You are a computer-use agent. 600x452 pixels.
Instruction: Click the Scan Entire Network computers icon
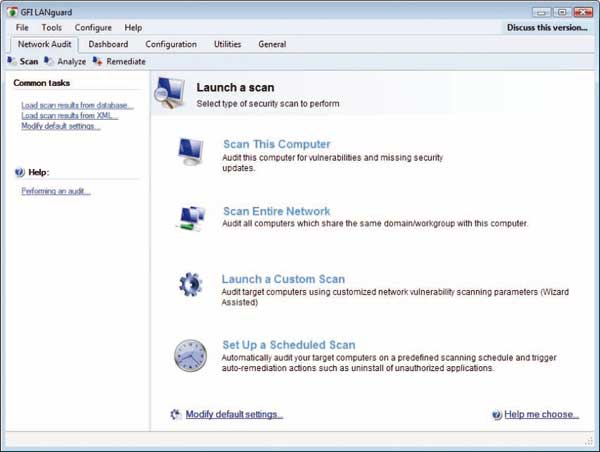pyautogui.click(x=190, y=217)
